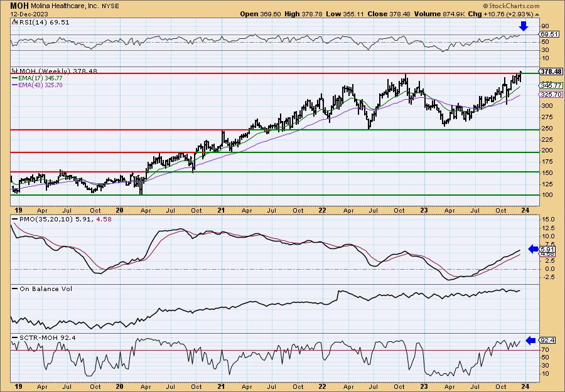Click the Chg +10.76 (+2.93%) value

coord(500,14)
